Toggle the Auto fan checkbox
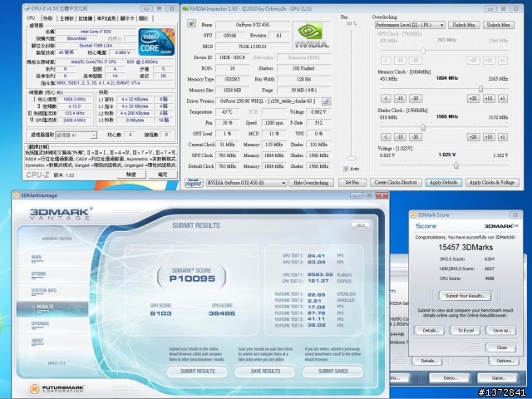 pyautogui.click(x=346, y=169)
